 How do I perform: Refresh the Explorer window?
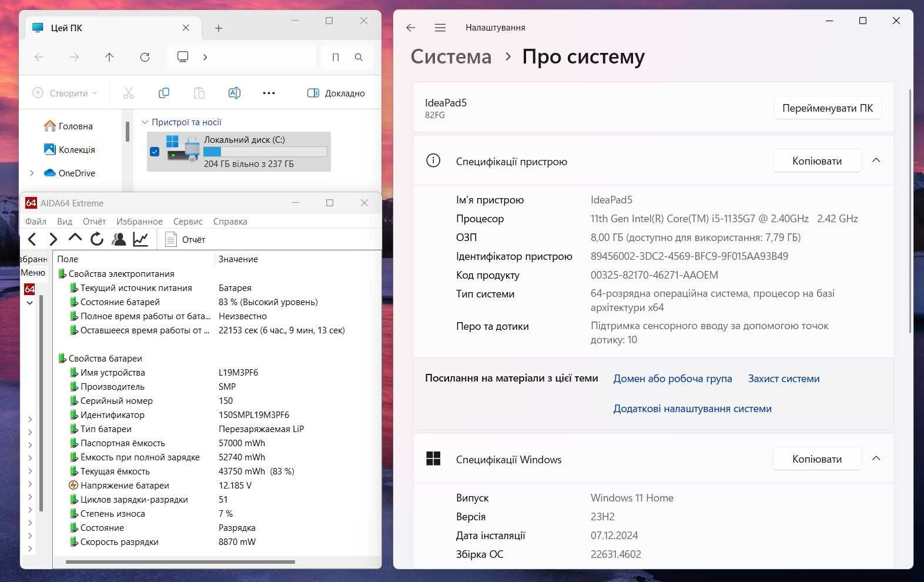tap(145, 57)
